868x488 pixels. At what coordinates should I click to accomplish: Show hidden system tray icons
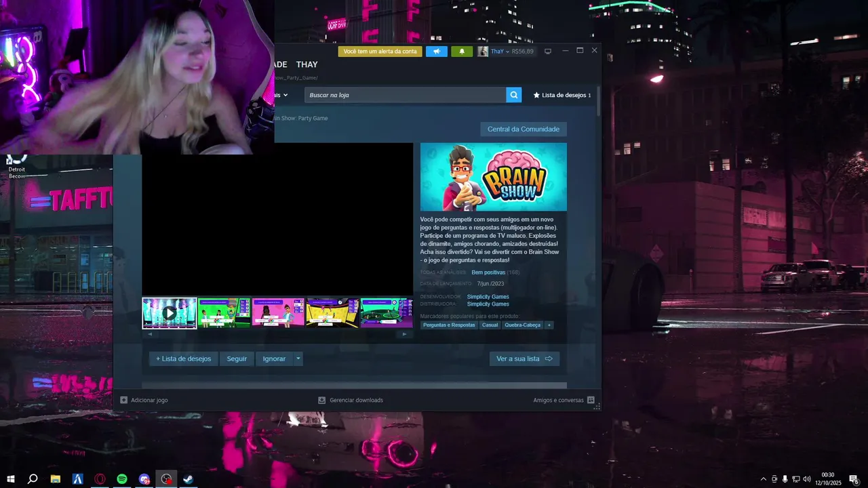764,479
